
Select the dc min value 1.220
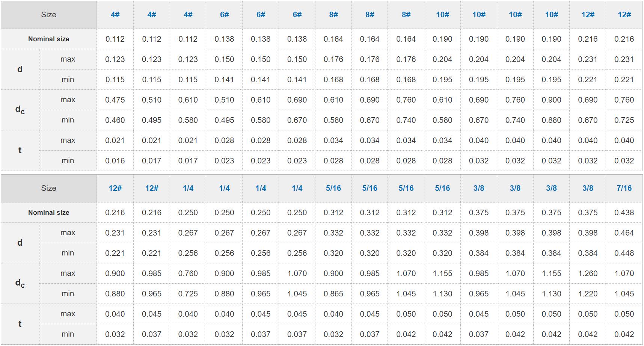coord(587,294)
